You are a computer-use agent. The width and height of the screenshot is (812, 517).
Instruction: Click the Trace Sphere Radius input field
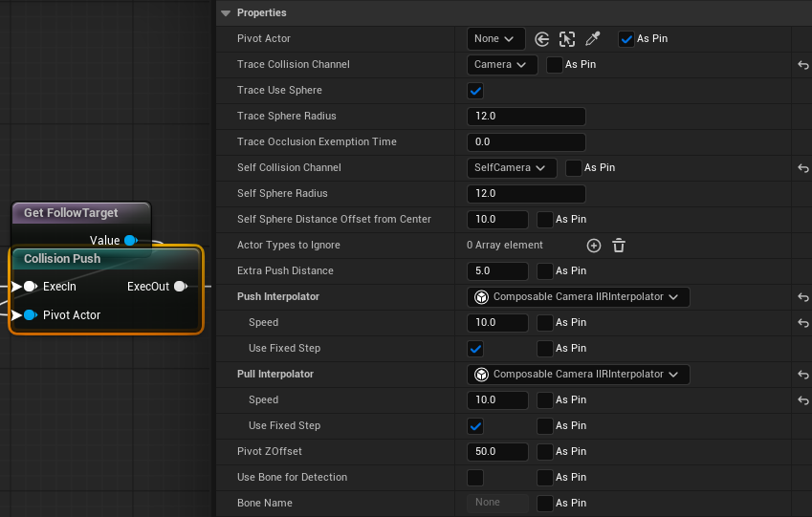(x=526, y=117)
